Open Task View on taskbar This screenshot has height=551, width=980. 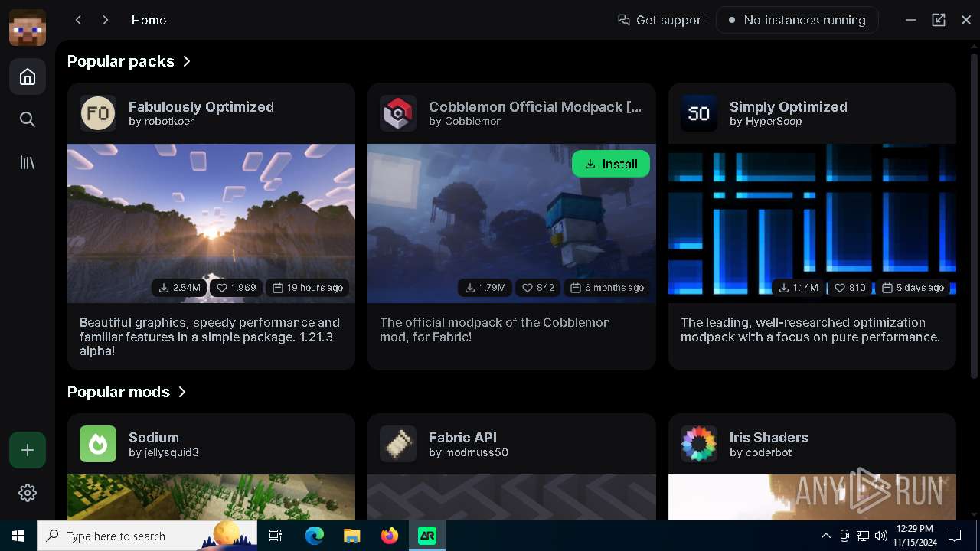[x=276, y=536]
